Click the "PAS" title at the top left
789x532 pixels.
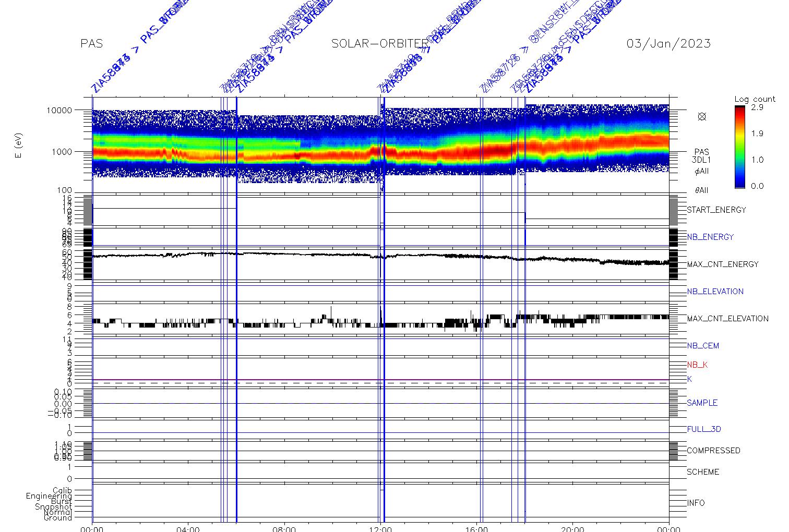tap(92, 44)
